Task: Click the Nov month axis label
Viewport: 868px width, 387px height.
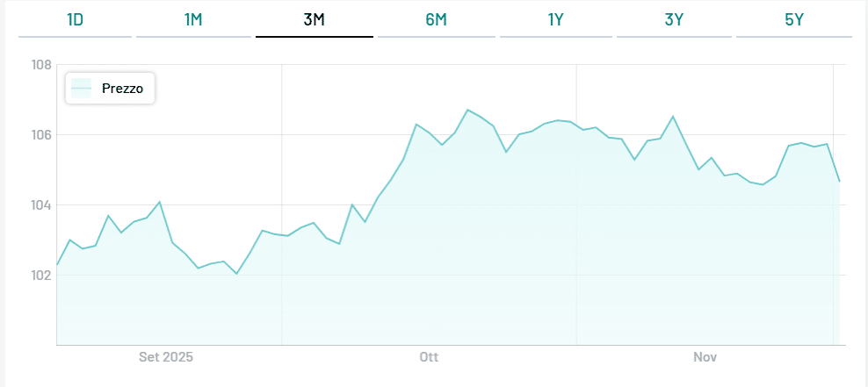Action: click(x=705, y=357)
